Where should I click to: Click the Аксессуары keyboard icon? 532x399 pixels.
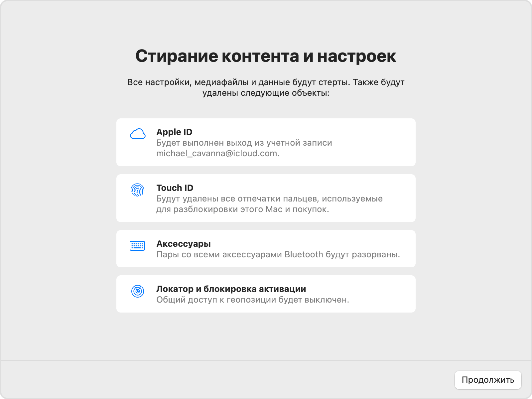[137, 246]
